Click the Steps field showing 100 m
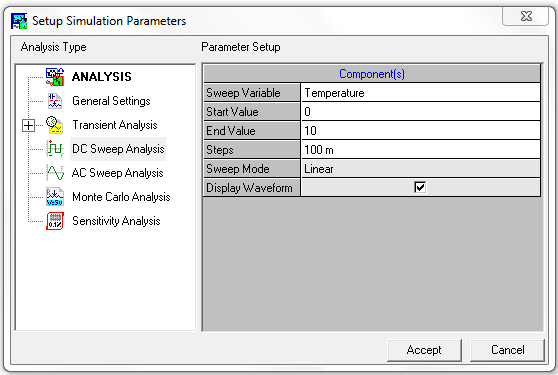Screen dimensions: 558x375 (x=420, y=150)
